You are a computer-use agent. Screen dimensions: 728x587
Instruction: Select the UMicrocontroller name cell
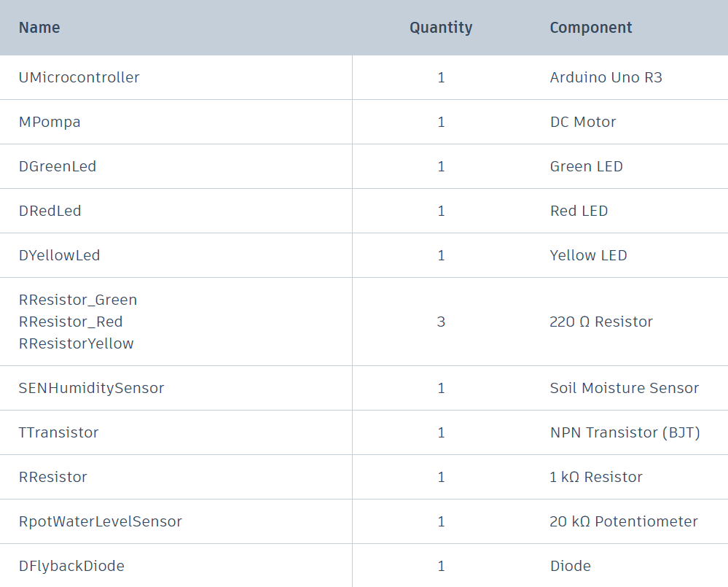tap(79, 77)
